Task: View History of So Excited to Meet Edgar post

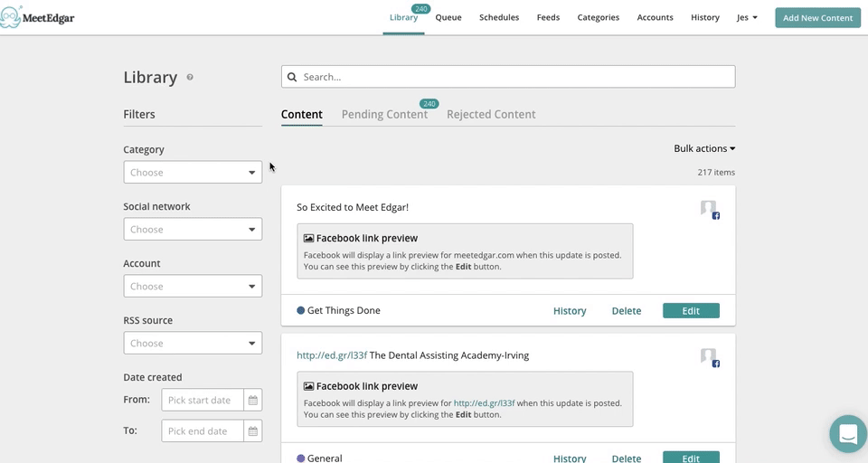Action: pyautogui.click(x=570, y=311)
